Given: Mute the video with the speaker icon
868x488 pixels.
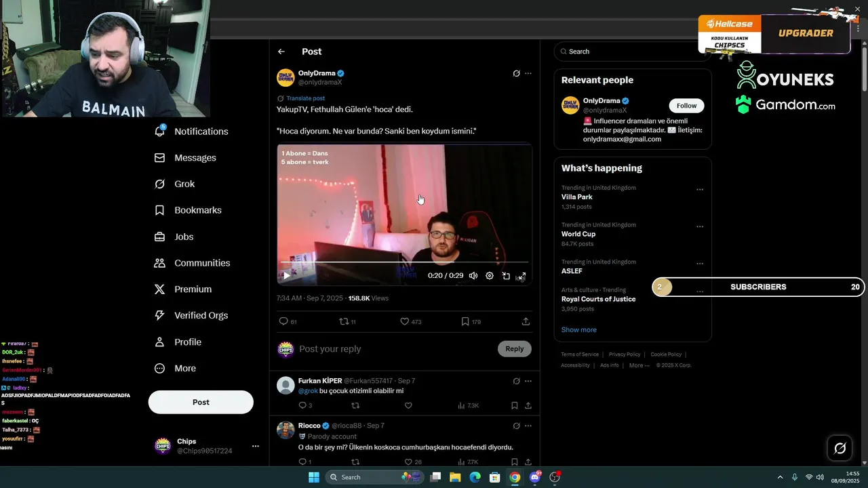Looking at the screenshot, I should [473, 276].
